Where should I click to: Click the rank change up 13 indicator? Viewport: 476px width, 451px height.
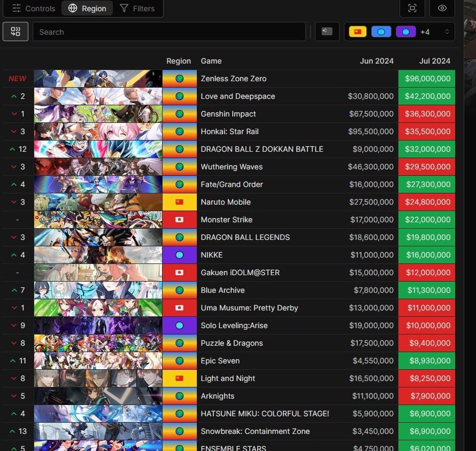click(18, 431)
